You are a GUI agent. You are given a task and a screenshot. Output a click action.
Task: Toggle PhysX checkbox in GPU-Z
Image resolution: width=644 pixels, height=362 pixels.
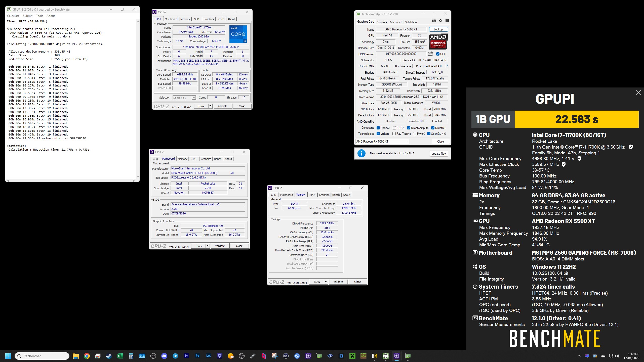coord(415,134)
